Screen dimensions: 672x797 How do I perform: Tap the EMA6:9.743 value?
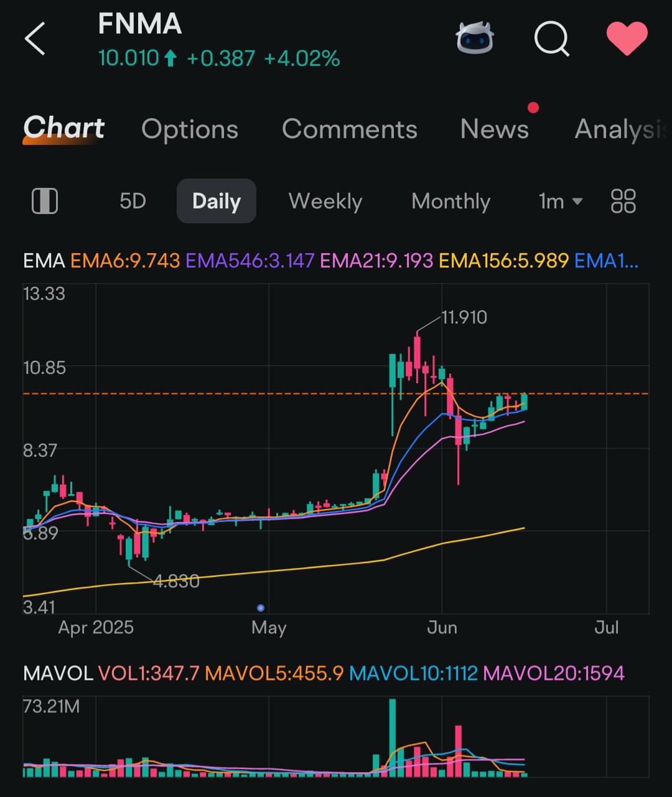pos(125,260)
